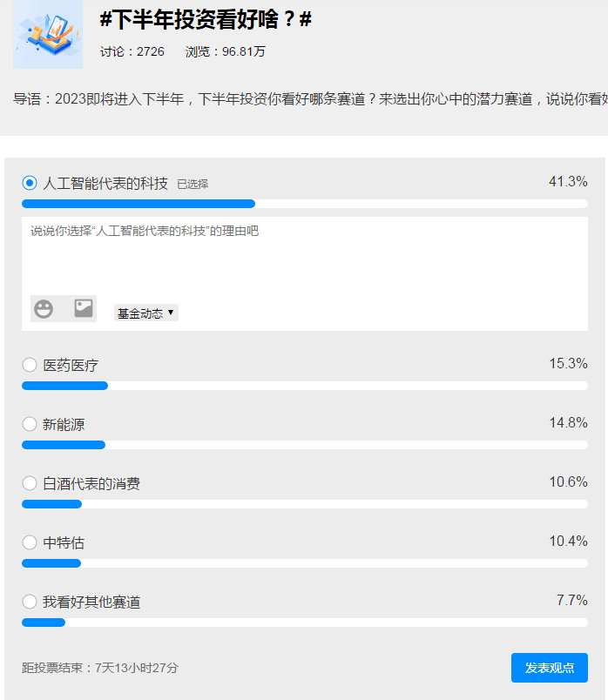This screenshot has width=608, height=700.
Task: Click the 浏览：96.81万 view count
Action: 226,51
